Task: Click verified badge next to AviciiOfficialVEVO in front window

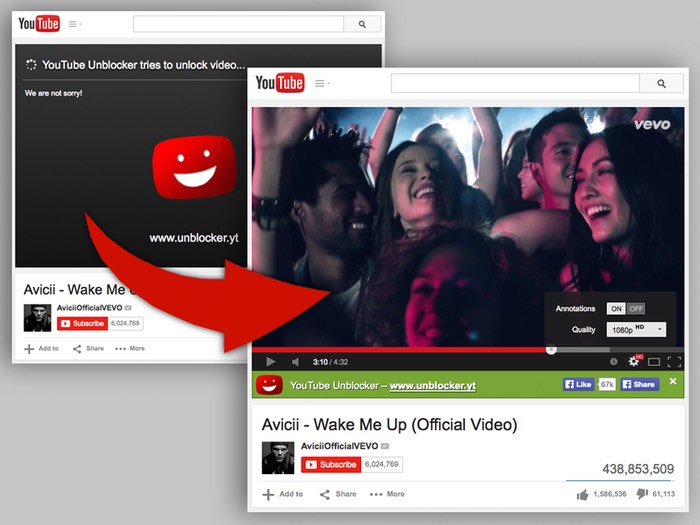Action: pos(385,446)
